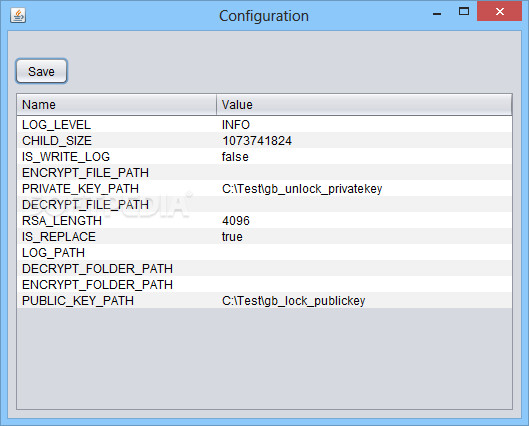The image size is (529, 426).
Task: Select the PUBLIC_KEY_PATH name cell
Action: click(x=117, y=301)
